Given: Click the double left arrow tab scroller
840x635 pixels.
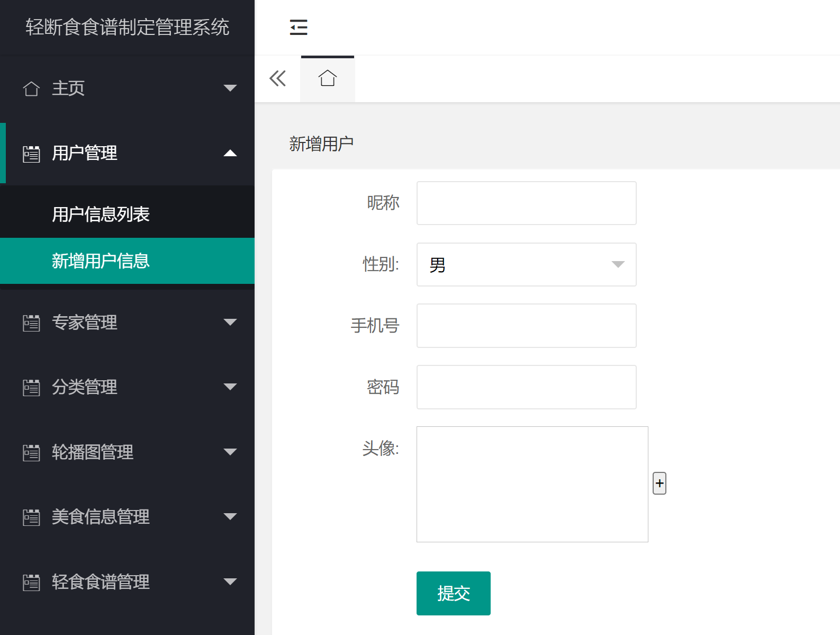Looking at the screenshot, I should [277, 78].
